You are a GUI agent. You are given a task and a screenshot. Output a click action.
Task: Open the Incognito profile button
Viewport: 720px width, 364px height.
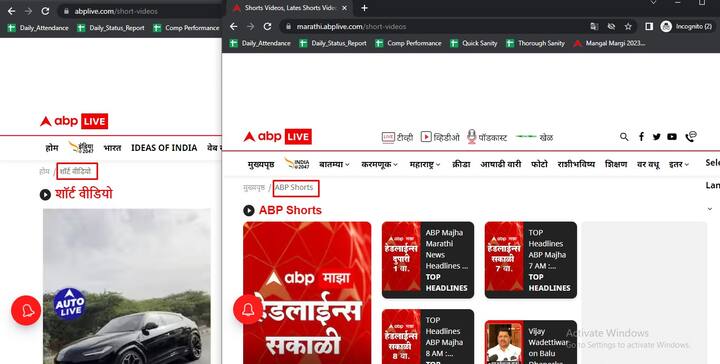pos(686,27)
